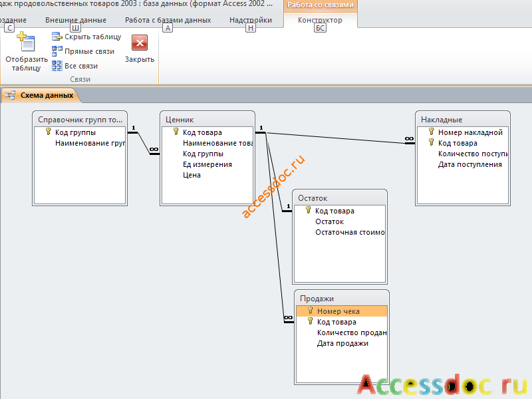Activate the Схема данных document tab

41,95
